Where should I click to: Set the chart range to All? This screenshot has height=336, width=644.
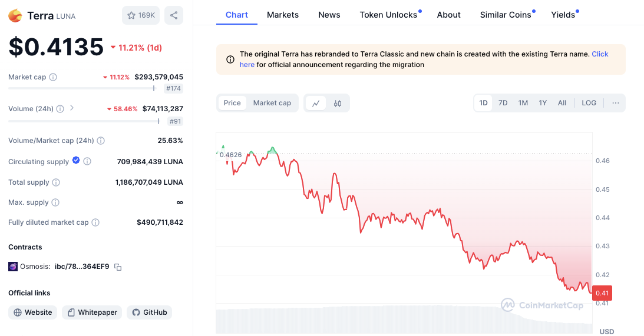(x=562, y=103)
